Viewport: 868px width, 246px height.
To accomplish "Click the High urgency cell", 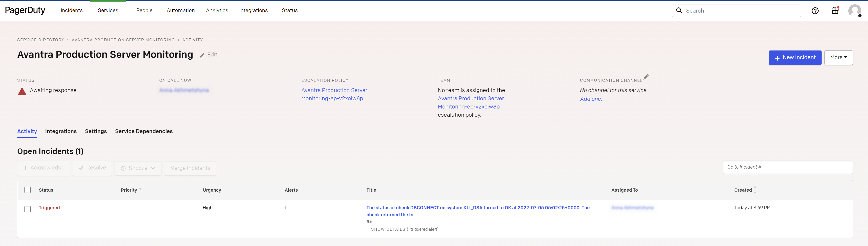I will (x=208, y=208).
